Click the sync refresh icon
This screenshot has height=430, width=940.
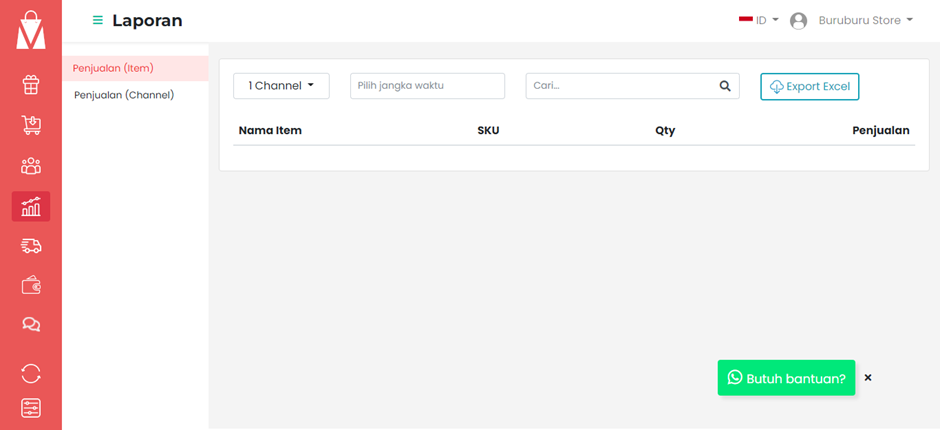31,373
